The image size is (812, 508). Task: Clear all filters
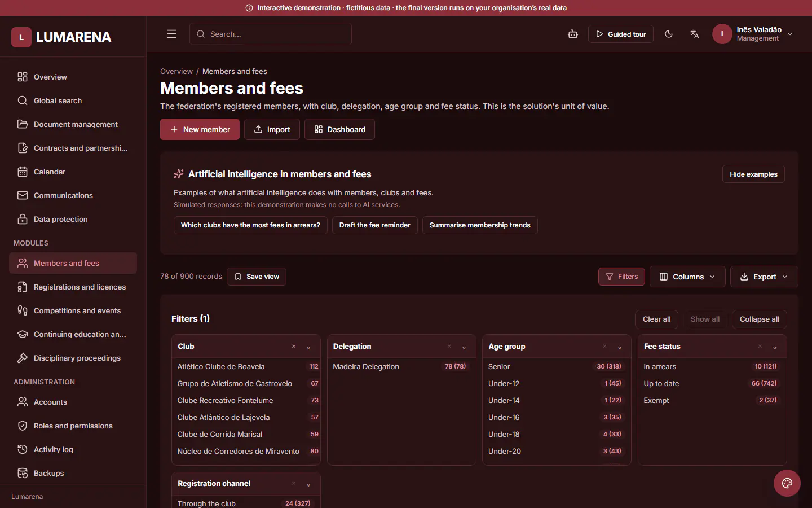tap(656, 319)
